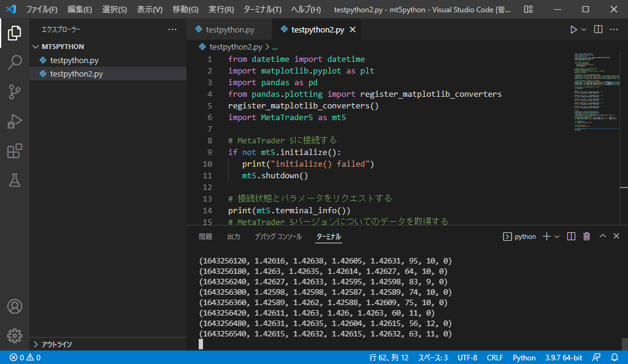Select the python terminal instance
The width and height of the screenshot is (628, 364).
pos(519,237)
